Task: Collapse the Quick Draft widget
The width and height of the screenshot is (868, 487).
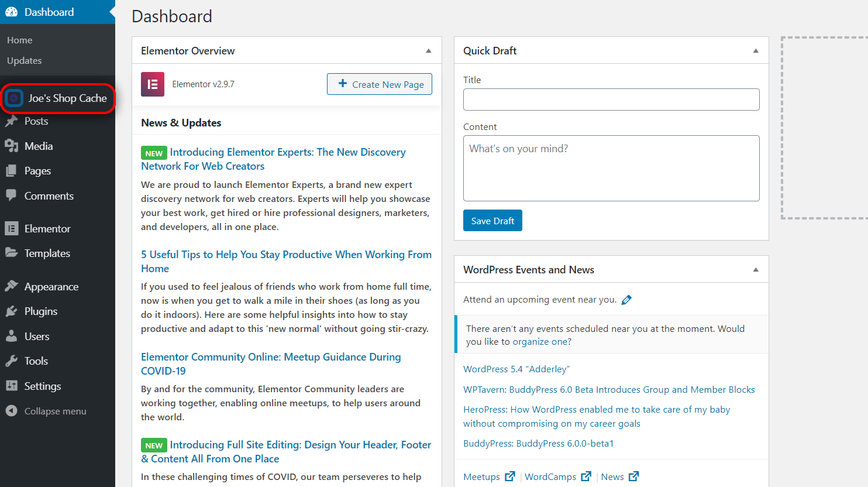Action: click(x=756, y=51)
